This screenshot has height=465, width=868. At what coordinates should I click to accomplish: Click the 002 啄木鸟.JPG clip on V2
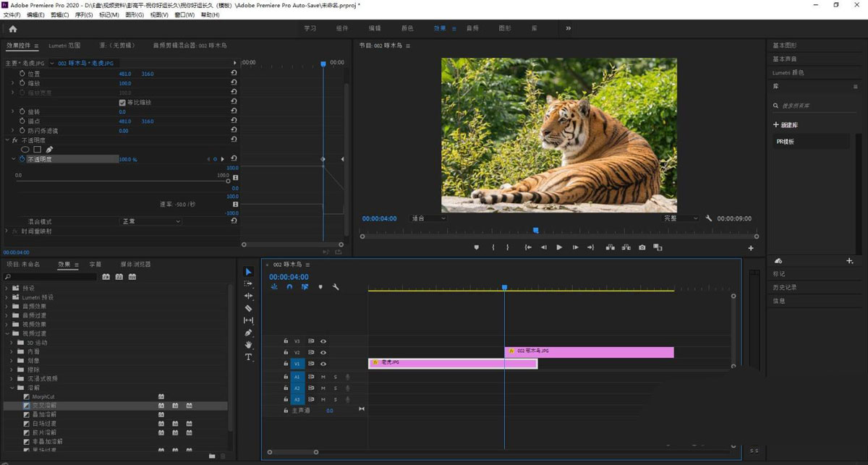click(589, 351)
